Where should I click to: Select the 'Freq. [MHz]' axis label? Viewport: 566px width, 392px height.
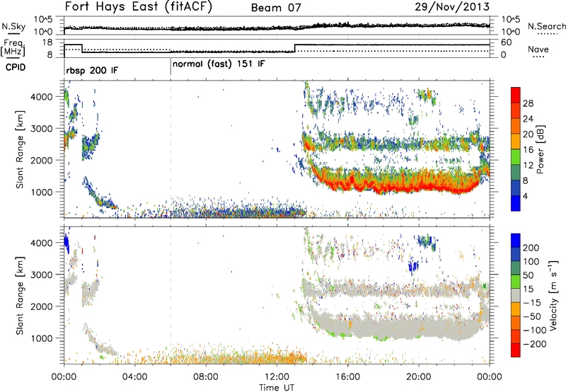click(x=13, y=48)
